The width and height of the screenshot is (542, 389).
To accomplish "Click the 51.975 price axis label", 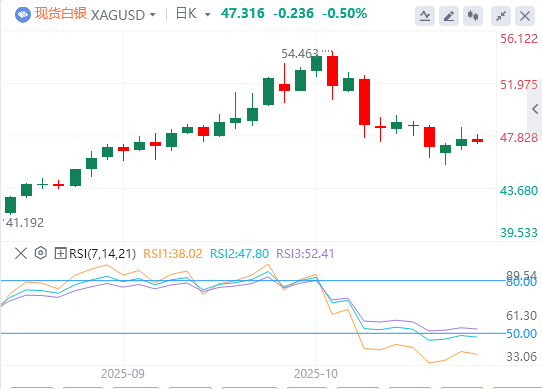I will (519, 85).
